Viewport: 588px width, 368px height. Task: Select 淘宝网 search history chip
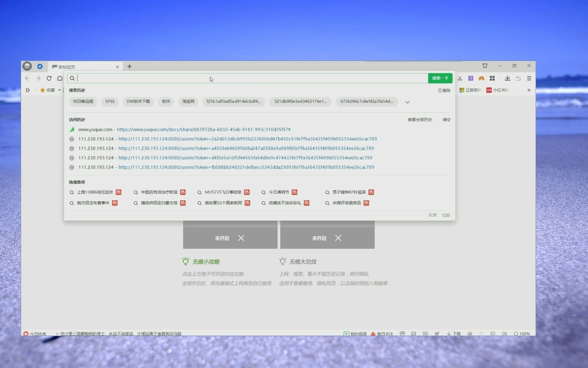point(188,101)
